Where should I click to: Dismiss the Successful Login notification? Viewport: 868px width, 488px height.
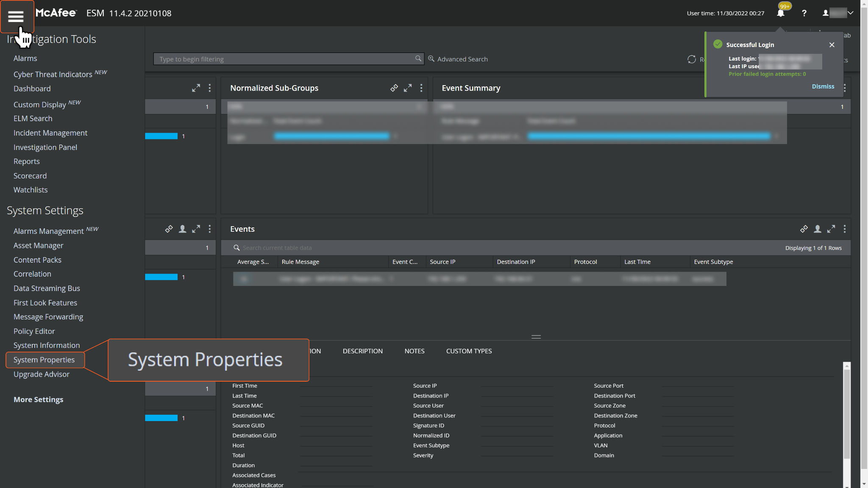pos(823,86)
